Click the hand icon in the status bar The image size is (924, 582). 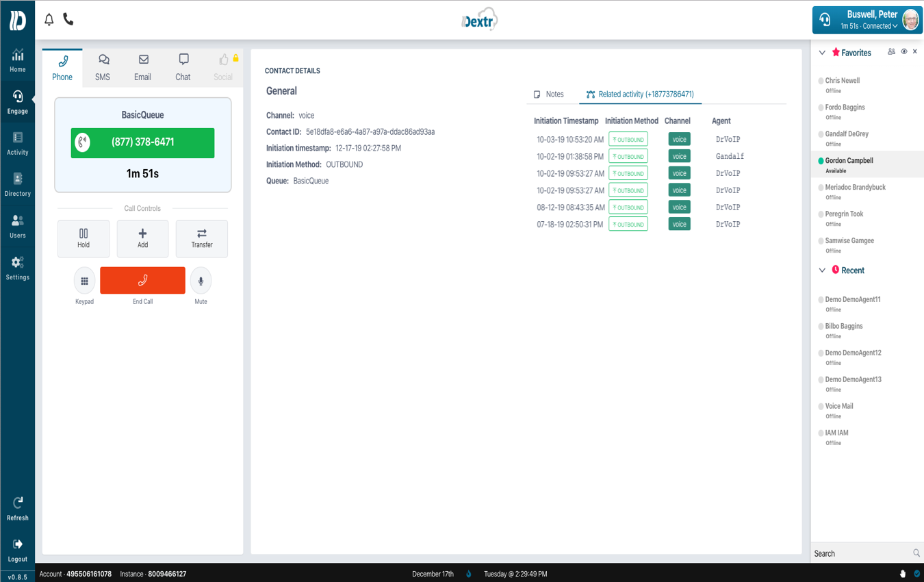click(x=903, y=574)
